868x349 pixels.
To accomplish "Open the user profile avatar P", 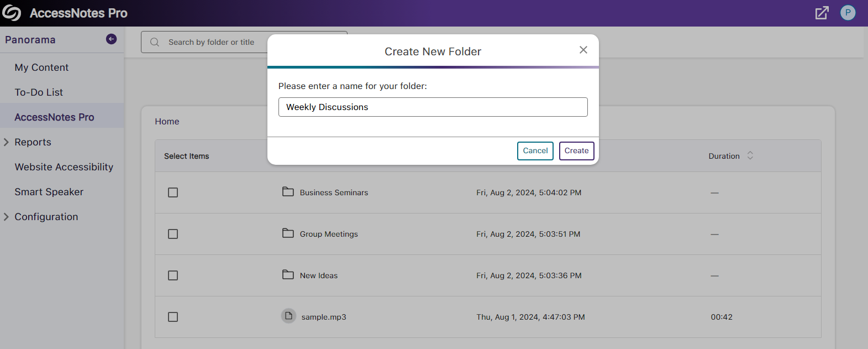I will click(x=848, y=13).
